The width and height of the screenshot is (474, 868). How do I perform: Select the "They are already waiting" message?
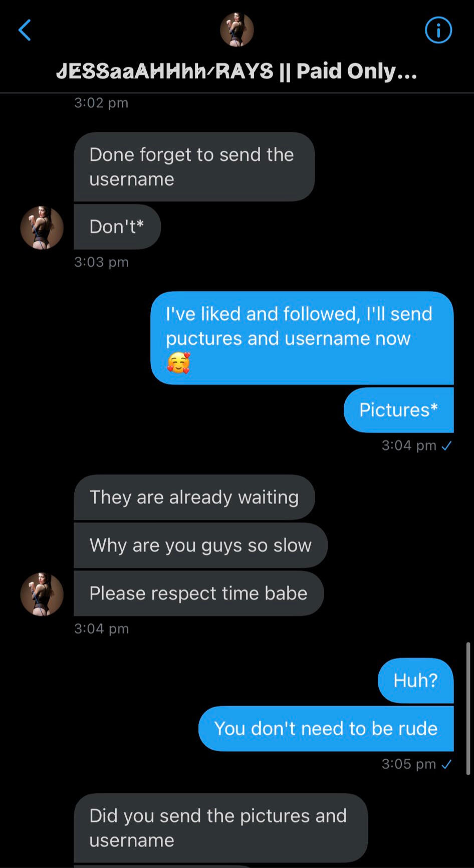click(194, 497)
